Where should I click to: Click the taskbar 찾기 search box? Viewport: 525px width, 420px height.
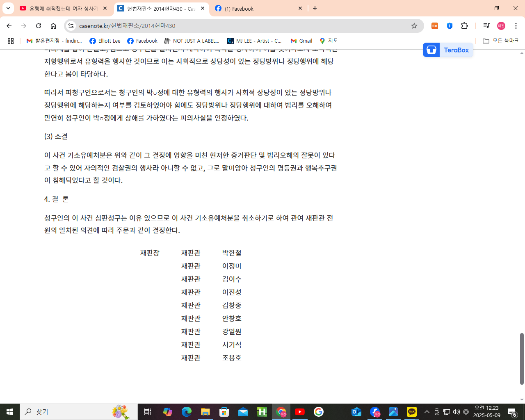79,412
